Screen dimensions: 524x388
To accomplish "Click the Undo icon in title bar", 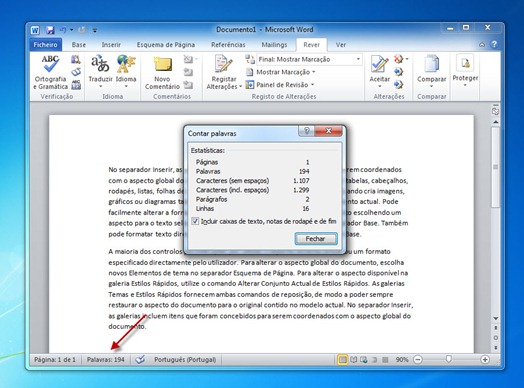I will 63,30.
